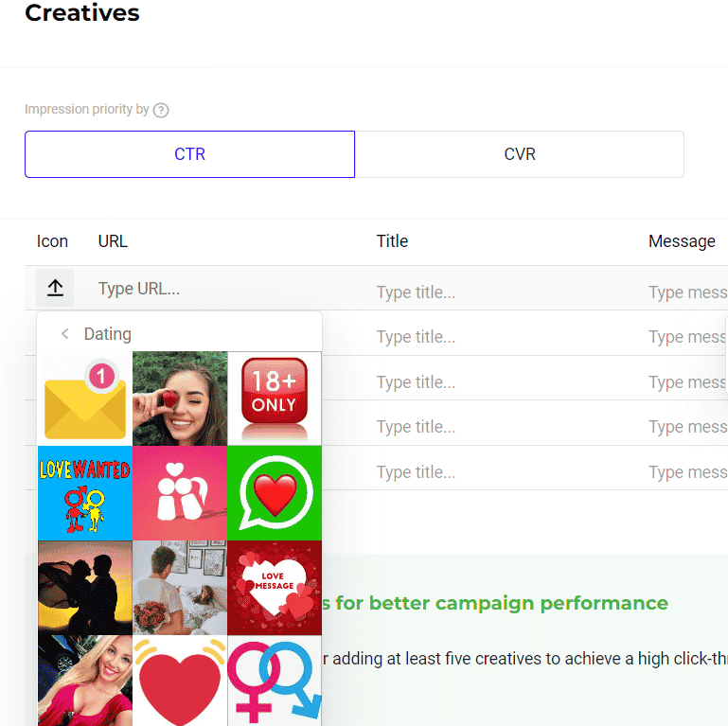This screenshot has height=726, width=728.
Task: Click the first row message field
Action: [x=687, y=292]
